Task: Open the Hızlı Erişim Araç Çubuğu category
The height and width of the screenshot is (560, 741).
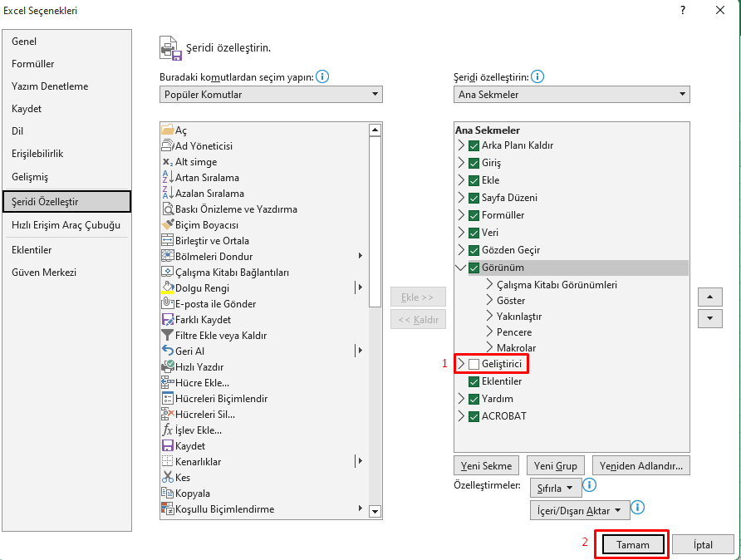Action: pos(66,225)
